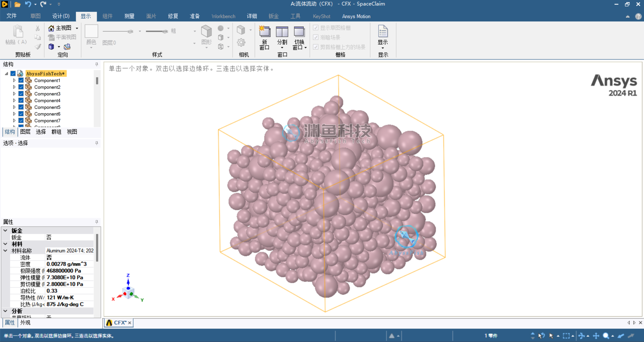Click the camera gear settings icon
Viewport: 644px width, 342px height.
(x=241, y=42)
